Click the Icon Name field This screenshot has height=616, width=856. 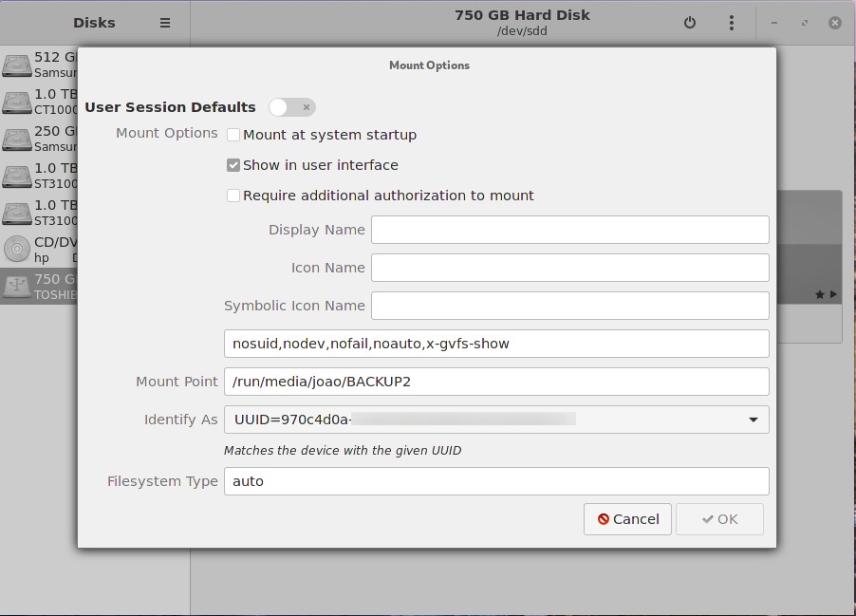coord(570,268)
